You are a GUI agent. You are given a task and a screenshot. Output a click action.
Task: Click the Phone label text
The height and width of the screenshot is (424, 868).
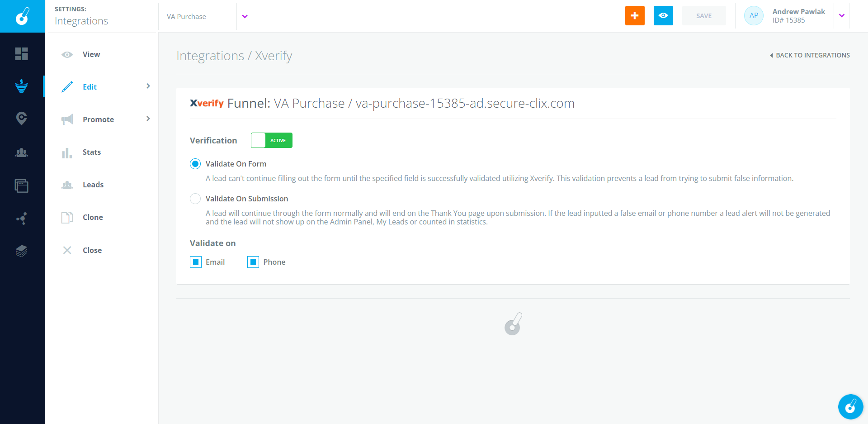point(274,262)
